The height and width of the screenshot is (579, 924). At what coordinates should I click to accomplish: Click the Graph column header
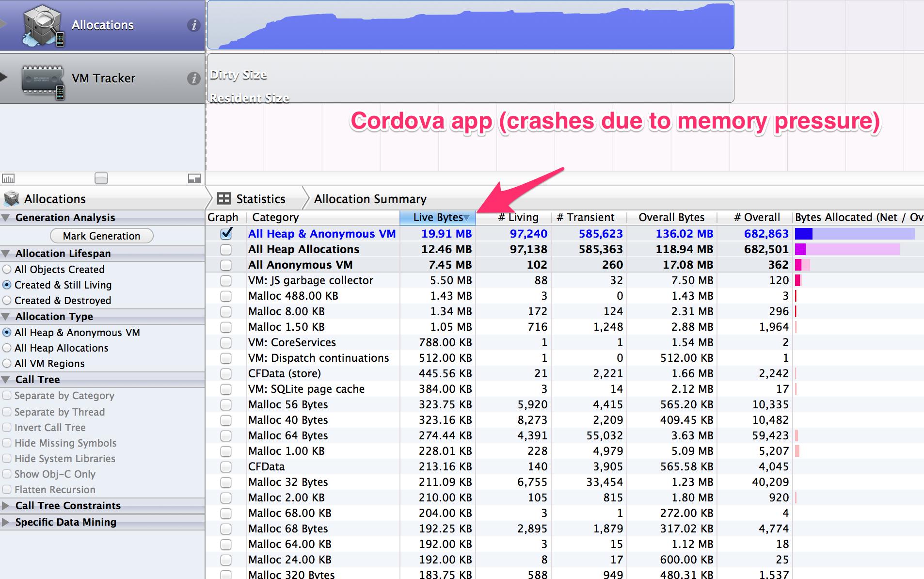pos(226,218)
